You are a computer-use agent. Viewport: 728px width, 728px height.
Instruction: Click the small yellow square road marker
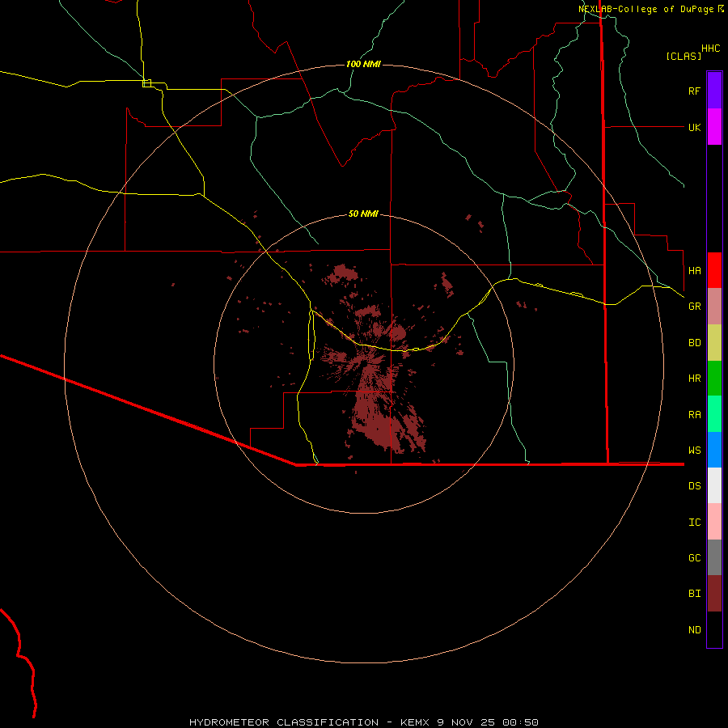pos(146,83)
